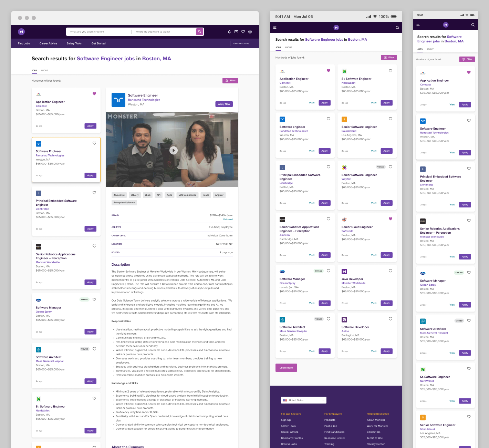
Task: Toggle favorite heart on tablet Senior Cloud Engineer card
Action: click(x=391, y=219)
